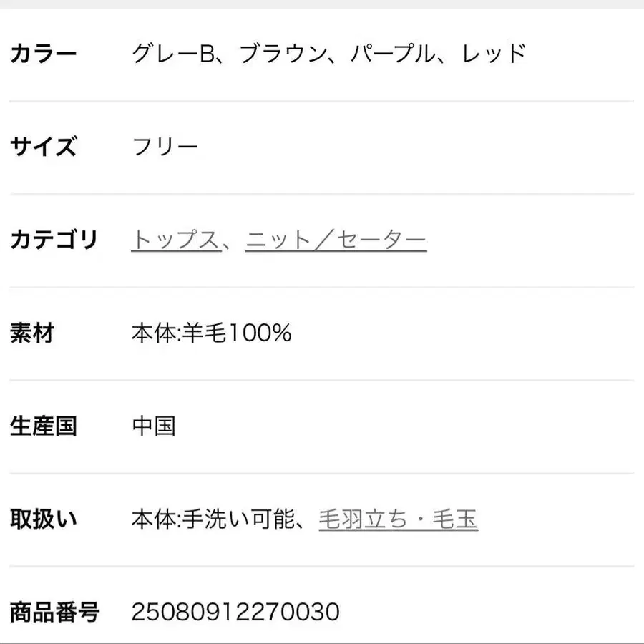Click the 素材 row label
The image size is (644, 644).
[x=32, y=333]
